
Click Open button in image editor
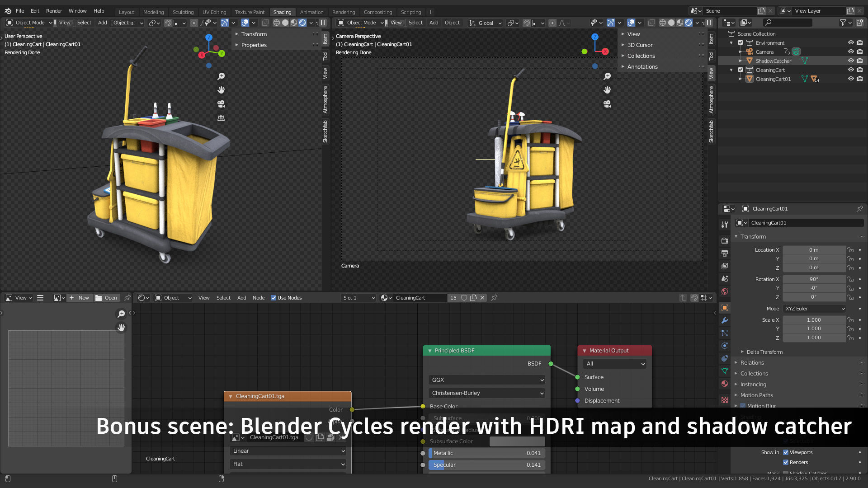coord(107,298)
